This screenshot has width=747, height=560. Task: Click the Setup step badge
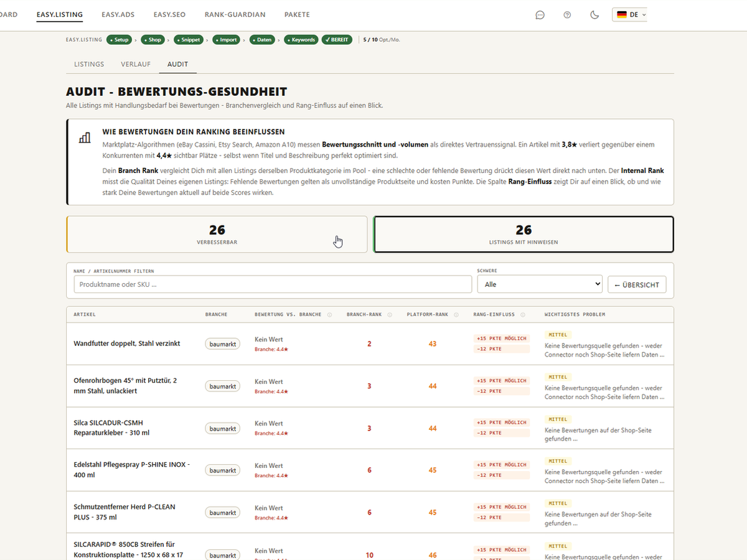(x=120, y=40)
